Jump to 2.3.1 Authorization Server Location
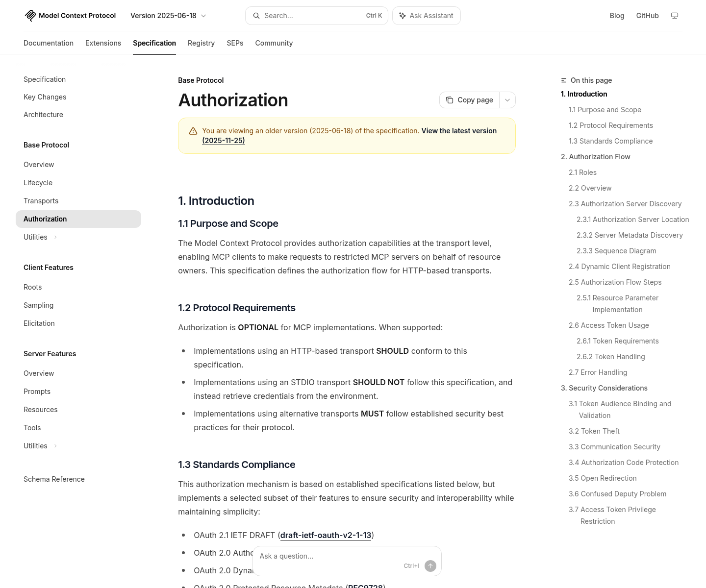 coord(632,220)
